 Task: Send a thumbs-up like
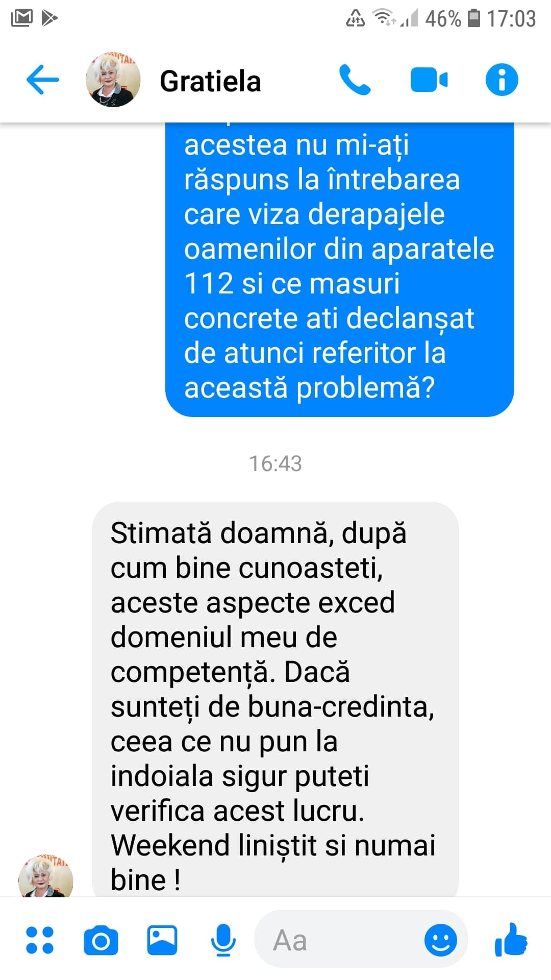point(511,940)
